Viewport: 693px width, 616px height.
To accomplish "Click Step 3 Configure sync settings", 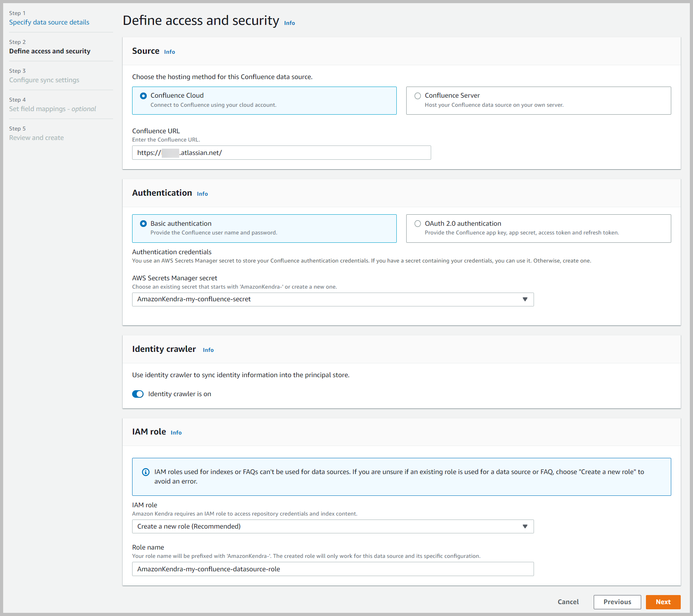I will (x=44, y=80).
